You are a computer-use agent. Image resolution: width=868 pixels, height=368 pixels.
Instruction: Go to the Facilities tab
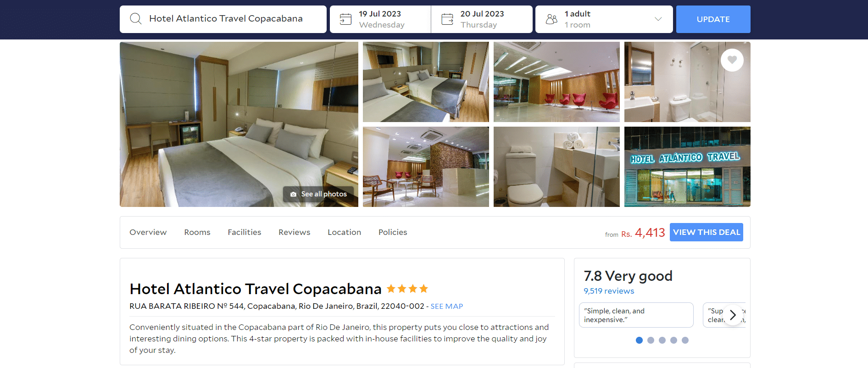click(245, 232)
